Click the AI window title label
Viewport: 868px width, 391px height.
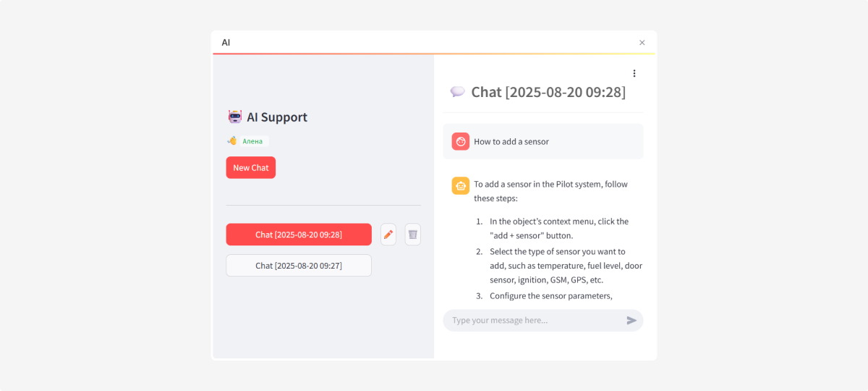[x=226, y=43]
